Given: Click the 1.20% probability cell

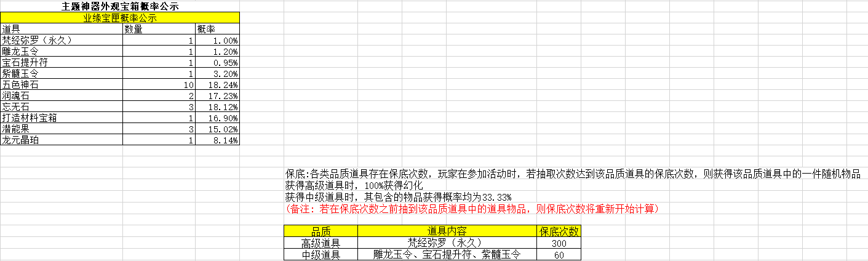Looking at the screenshot, I should coord(218,51).
